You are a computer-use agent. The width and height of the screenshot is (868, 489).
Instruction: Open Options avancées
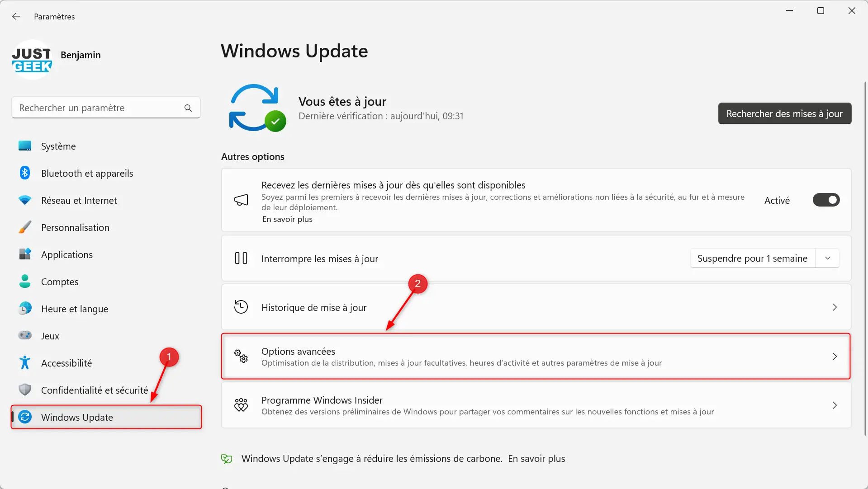[536, 356]
